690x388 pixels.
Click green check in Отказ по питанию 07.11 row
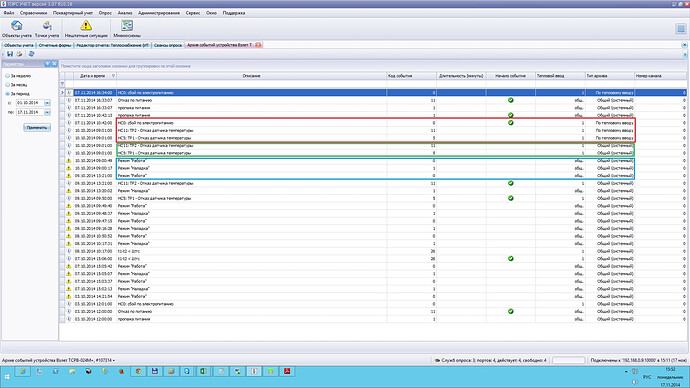(510, 100)
